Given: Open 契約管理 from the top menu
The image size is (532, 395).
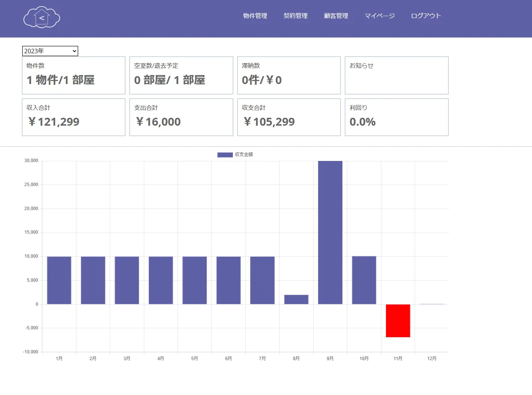Looking at the screenshot, I should 296,16.
